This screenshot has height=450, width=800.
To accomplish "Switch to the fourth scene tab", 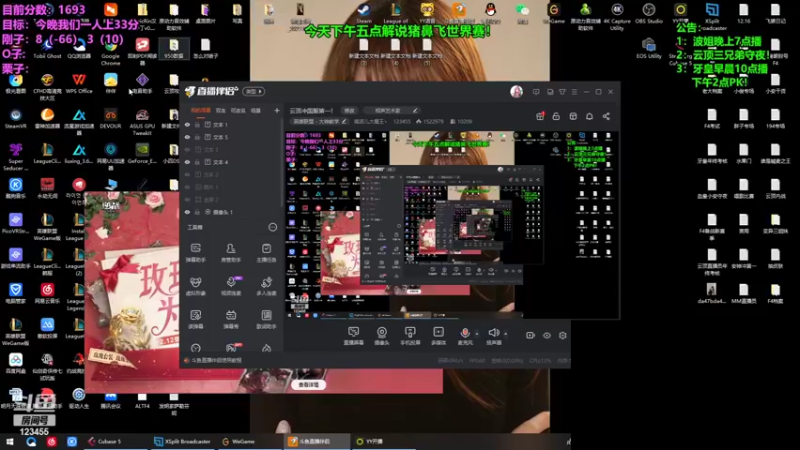I will 256,110.
